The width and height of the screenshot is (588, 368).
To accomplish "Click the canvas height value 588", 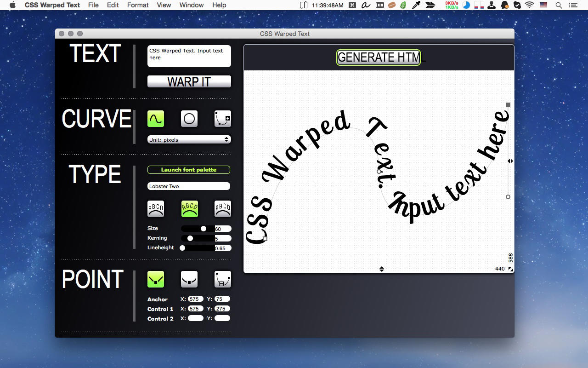I will [511, 258].
